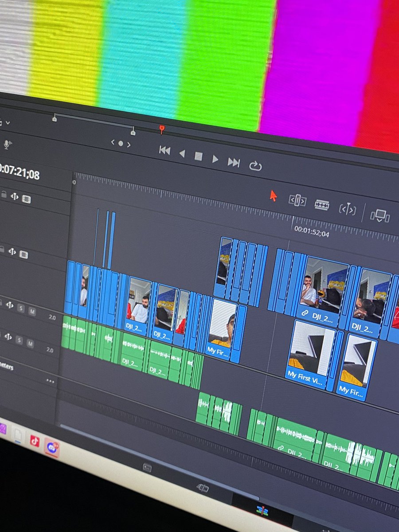Open the taskbar app with notification badge
This screenshot has height=532, width=399.
point(51,447)
